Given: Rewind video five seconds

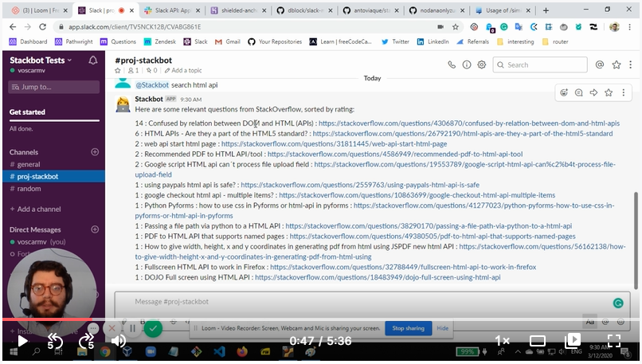Looking at the screenshot, I should point(54,341).
